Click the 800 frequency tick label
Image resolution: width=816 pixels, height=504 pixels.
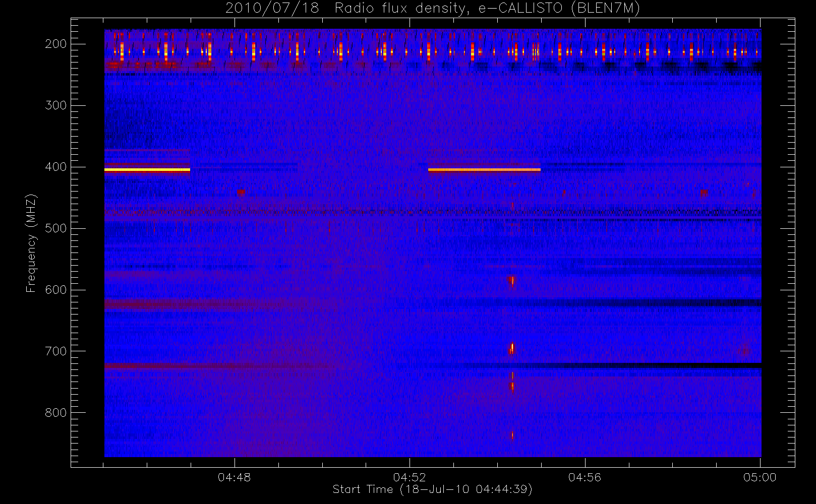(x=56, y=413)
